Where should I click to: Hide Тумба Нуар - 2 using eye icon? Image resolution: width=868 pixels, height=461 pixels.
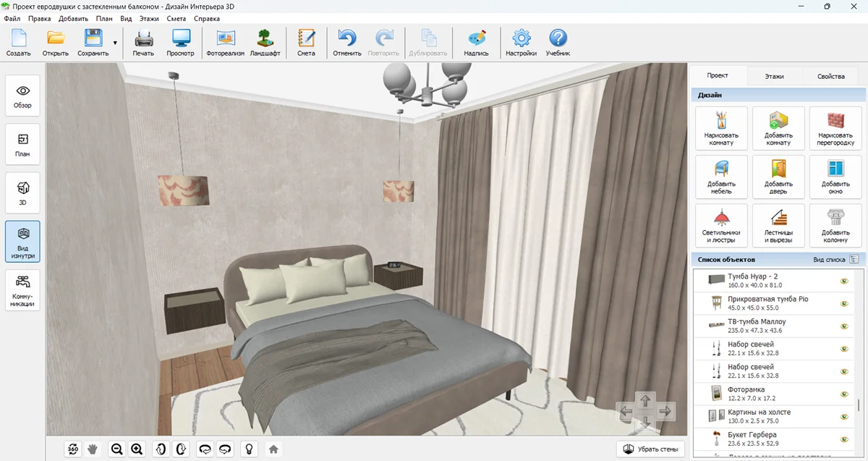click(843, 281)
